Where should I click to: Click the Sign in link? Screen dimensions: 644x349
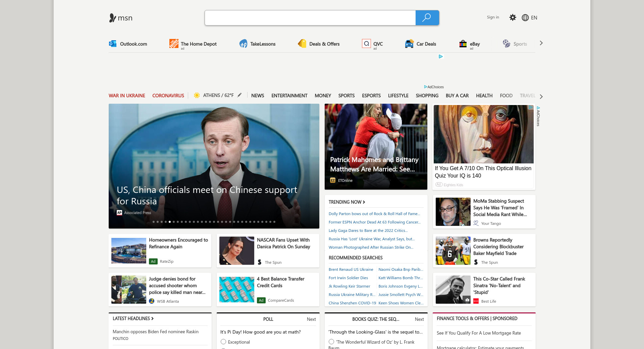click(493, 17)
